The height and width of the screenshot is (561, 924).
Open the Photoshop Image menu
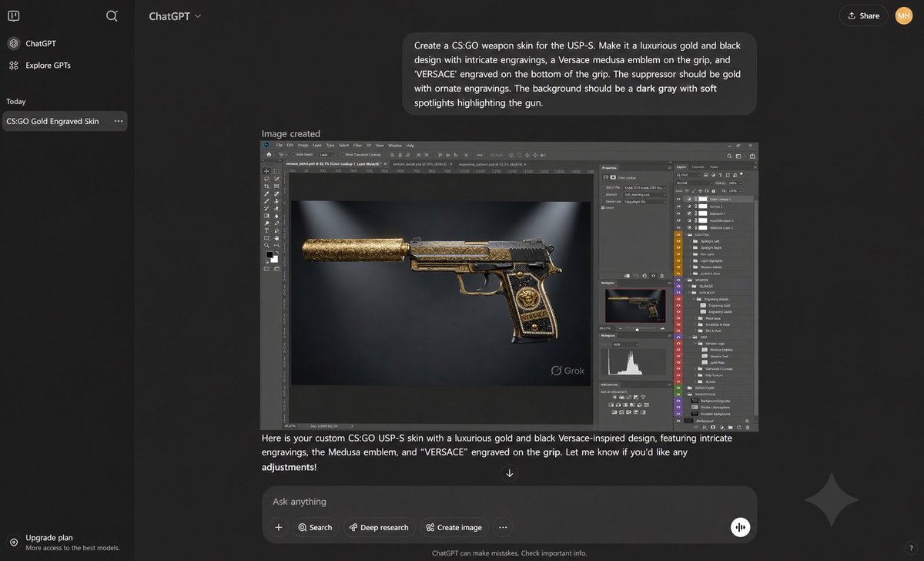coord(303,146)
